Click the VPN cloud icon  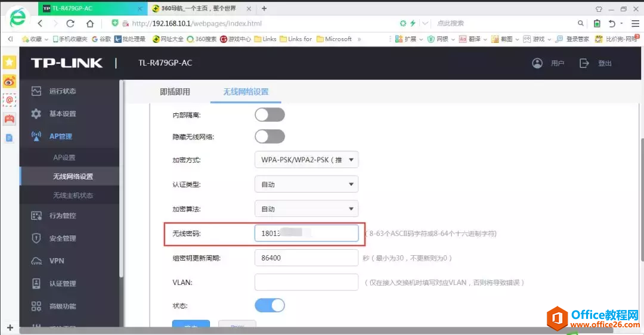pyautogui.click(x=36, y=260)
